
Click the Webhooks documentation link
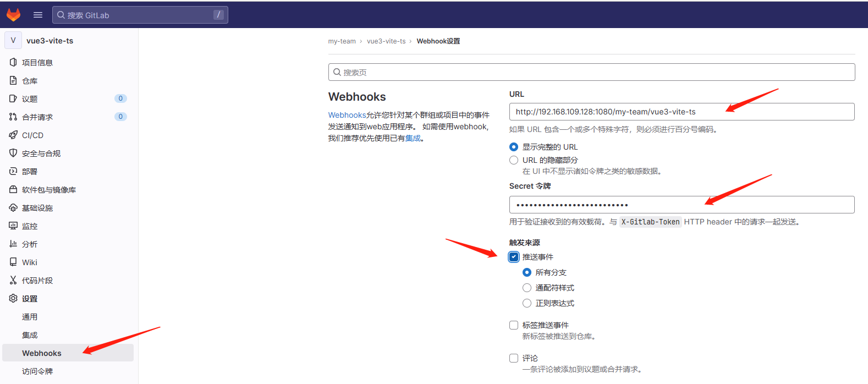point(347,115)
